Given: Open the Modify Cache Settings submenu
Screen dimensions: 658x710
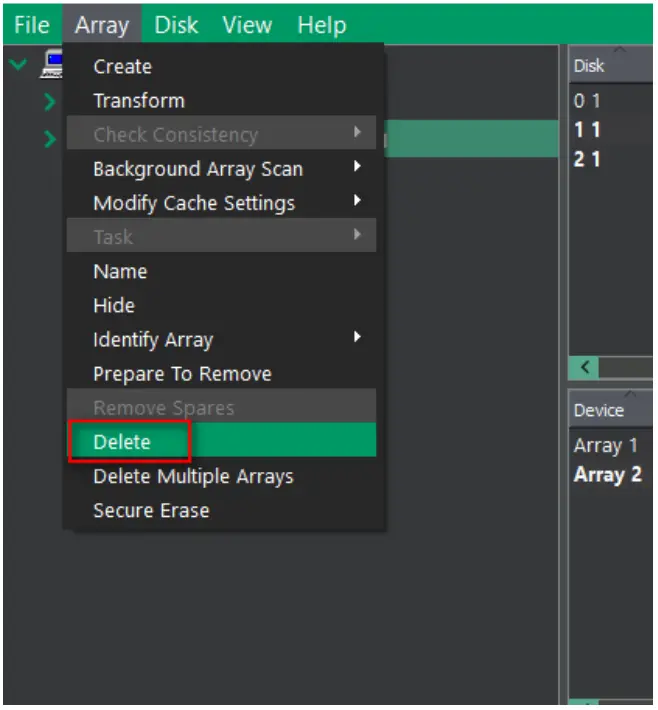Looking at the screenshot, I should click(x=194, y=203).
